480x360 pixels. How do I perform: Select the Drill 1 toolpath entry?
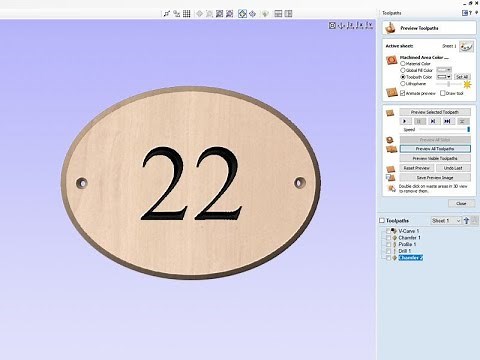[x=404, y=251]
